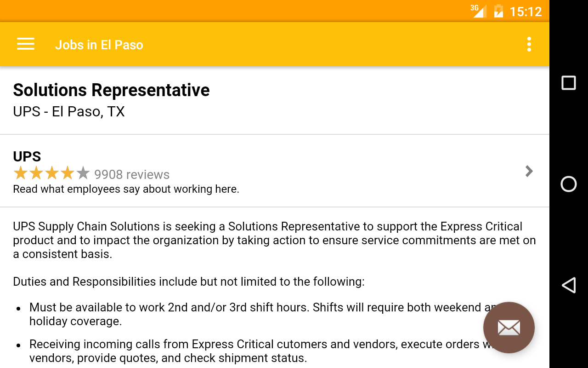This screenshot has height=368, width=588.
Task: Expand UPS company details via chevron arrow
Action: [x=529, y=171]
